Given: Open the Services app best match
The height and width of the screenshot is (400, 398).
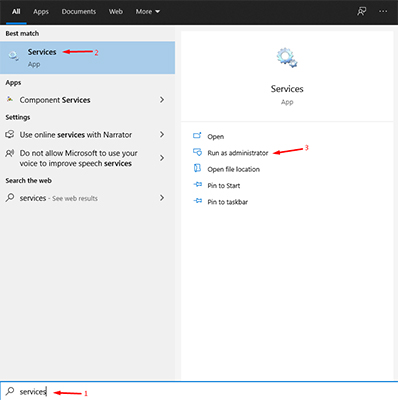Looking at the screenshot, I should 87,57.
